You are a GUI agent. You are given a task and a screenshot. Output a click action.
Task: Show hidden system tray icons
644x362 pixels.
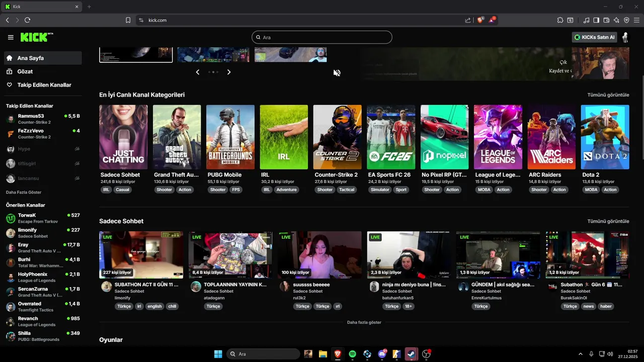click(580, 354)
